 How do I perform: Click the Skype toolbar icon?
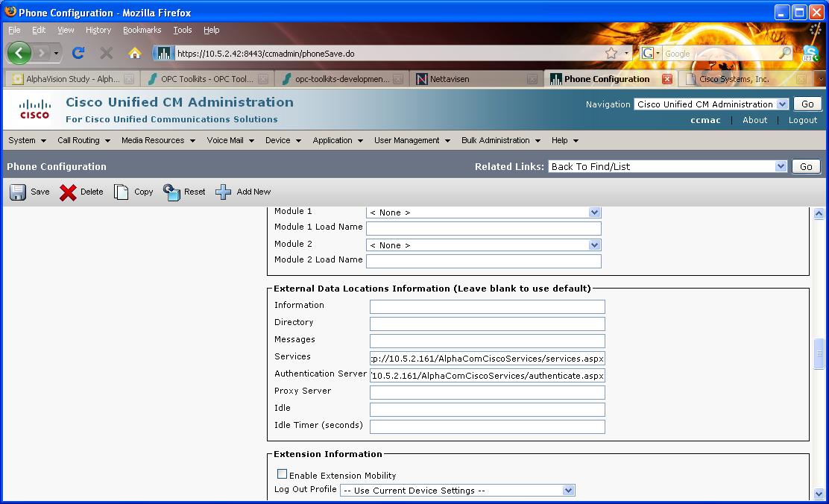[x=810, y=54]
